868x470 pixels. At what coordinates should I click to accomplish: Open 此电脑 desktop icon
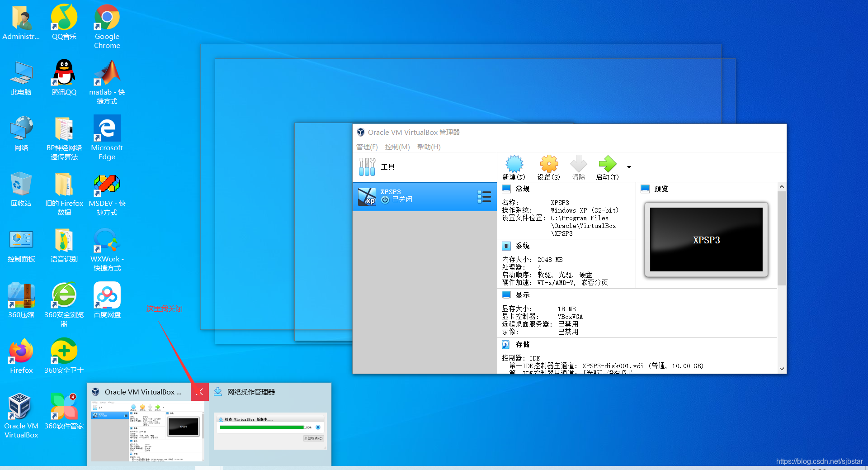(21, 78)
